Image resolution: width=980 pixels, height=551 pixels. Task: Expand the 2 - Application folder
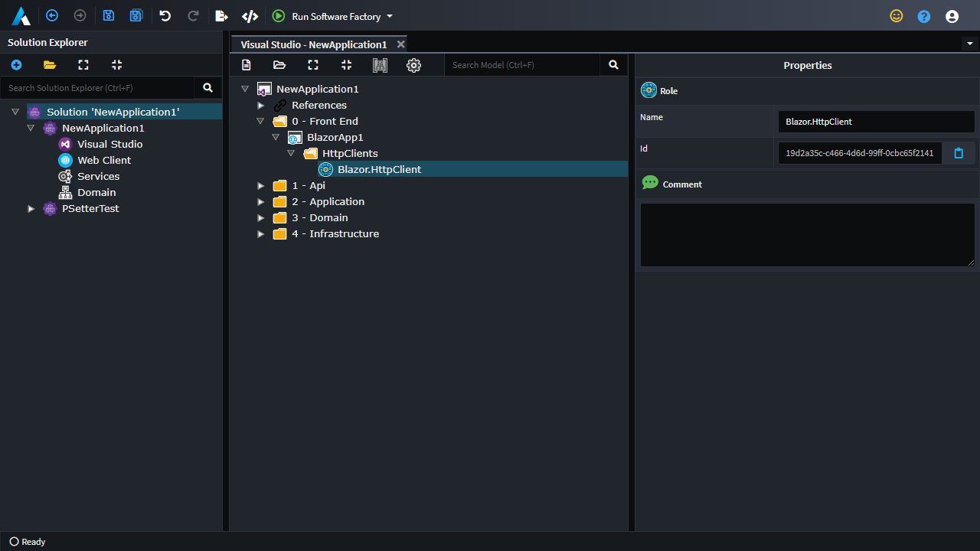coord(260,201)
